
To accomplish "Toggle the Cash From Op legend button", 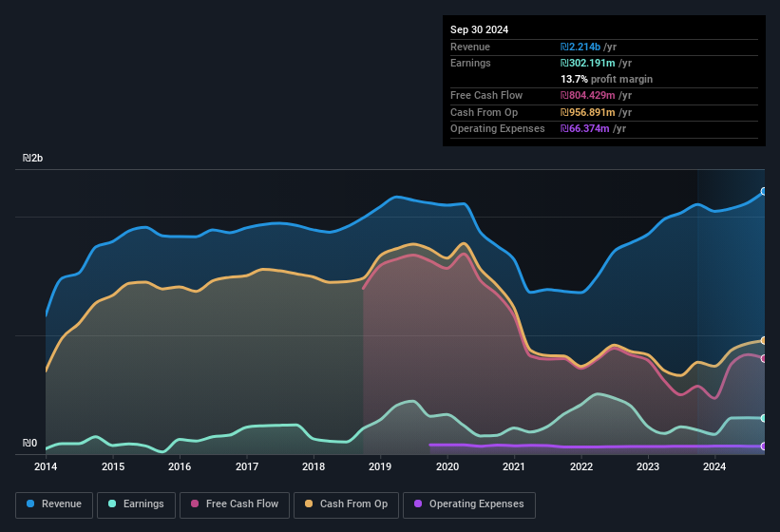I will click(346, 505).
